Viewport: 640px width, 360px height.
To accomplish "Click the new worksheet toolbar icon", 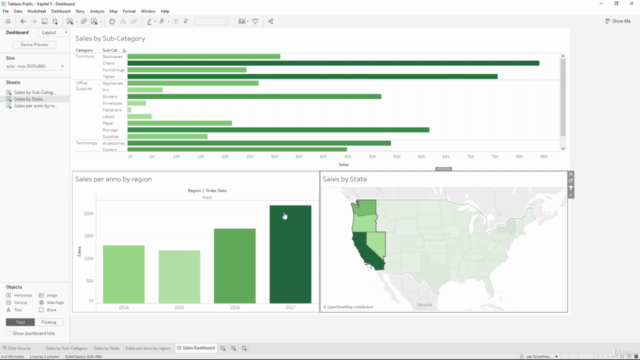I will (x=70, y=21).
